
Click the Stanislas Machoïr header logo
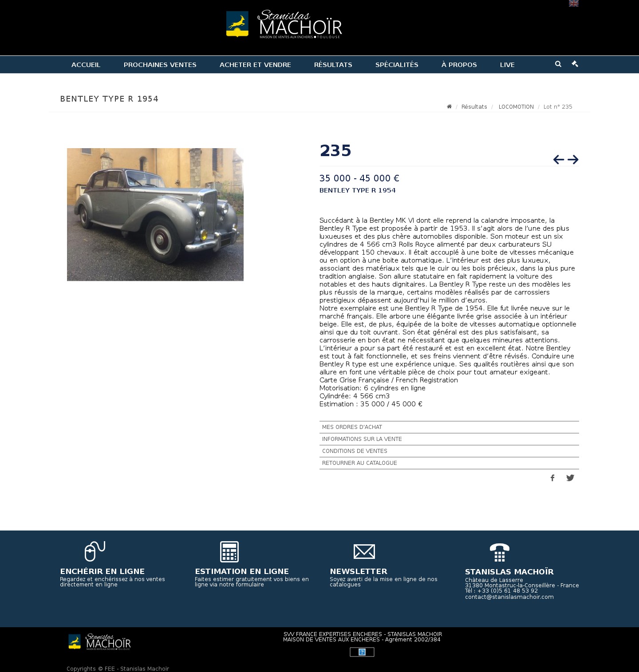284,24
